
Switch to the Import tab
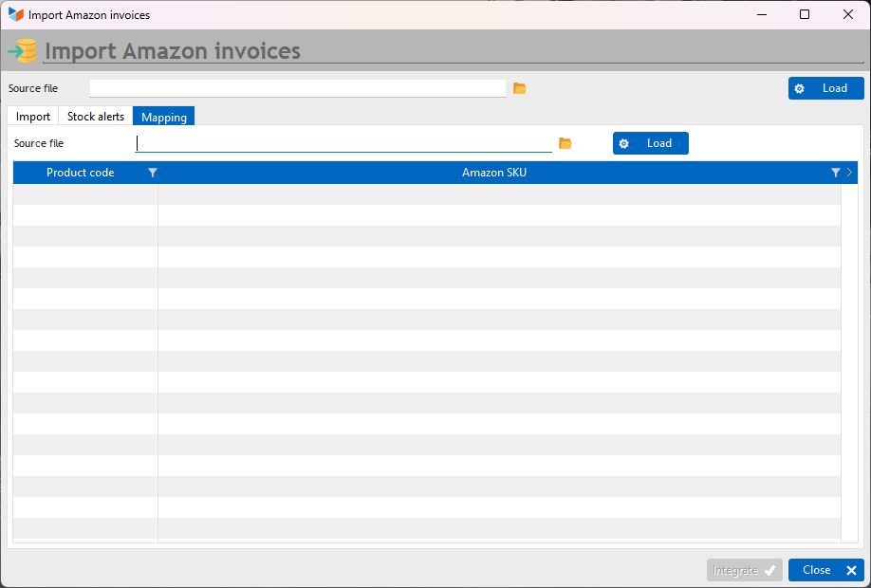pos(33,116)
